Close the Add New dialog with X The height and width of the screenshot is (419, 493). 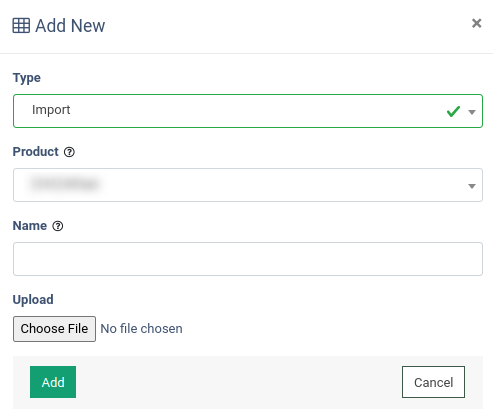[x=477, y=23]
